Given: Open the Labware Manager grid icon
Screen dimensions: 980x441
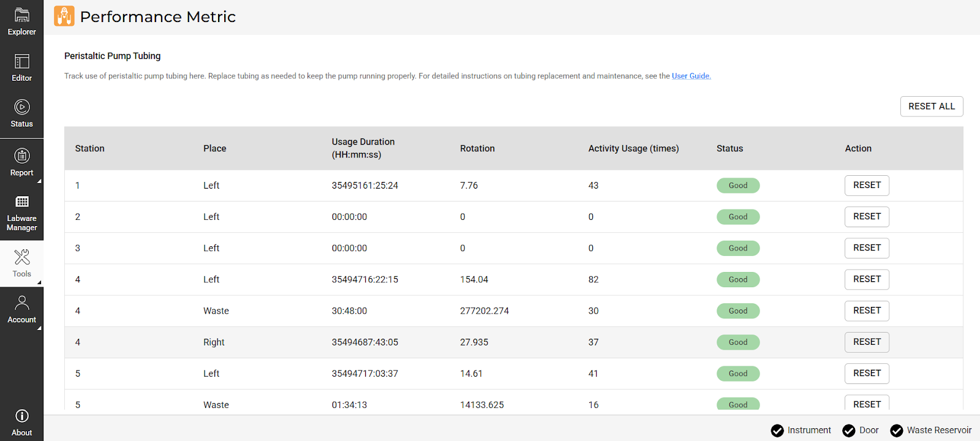Looking at the screenshot, I should point(21,202).
